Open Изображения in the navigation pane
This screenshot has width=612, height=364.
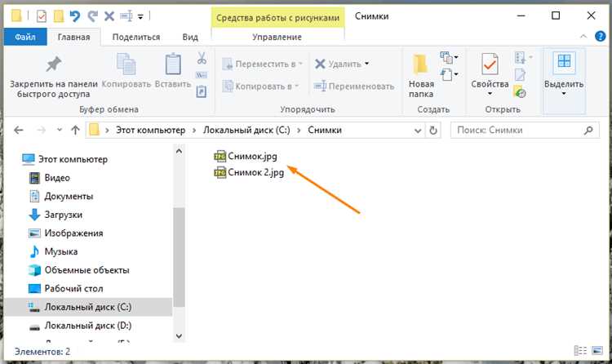click(x=66, y=233)
